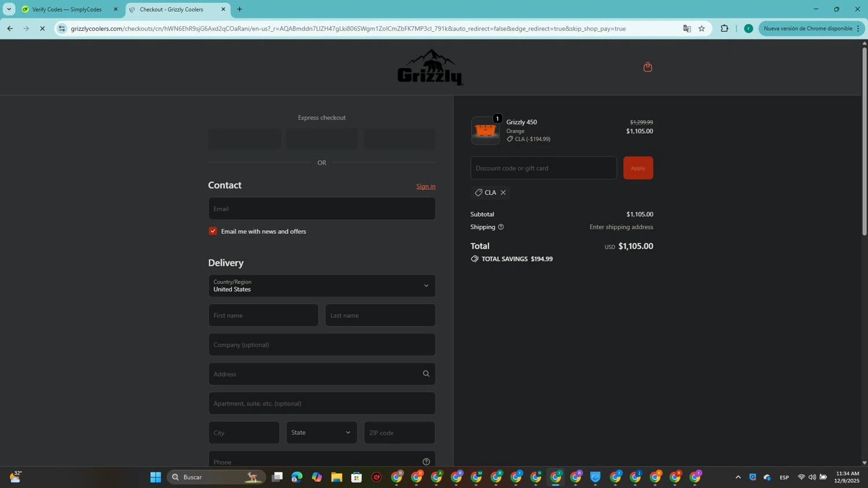Switch to Verify Codes — SimplyCodes tab

(x=68, y=9)
